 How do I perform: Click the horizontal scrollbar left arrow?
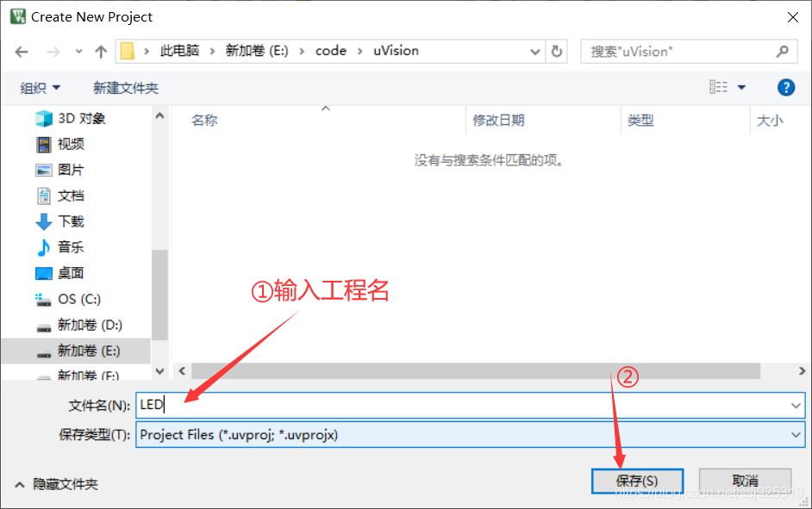pos(182,371)
